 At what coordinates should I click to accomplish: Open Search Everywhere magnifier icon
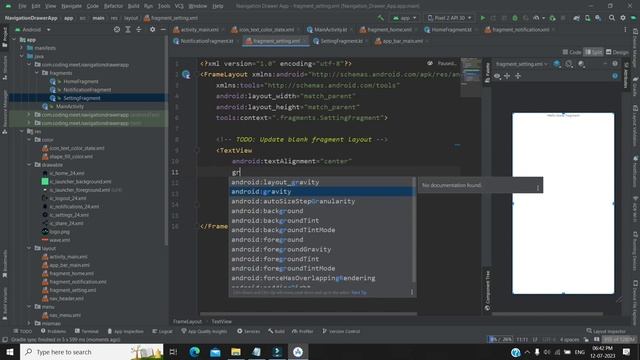coord(612,18)
